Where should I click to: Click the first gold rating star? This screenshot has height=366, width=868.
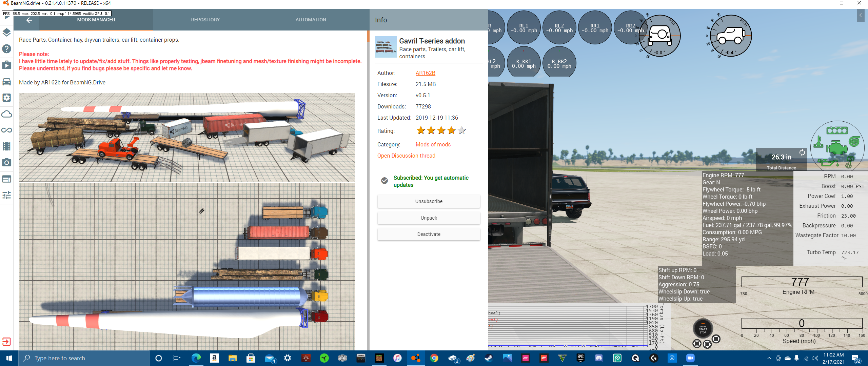coord(421,130)
